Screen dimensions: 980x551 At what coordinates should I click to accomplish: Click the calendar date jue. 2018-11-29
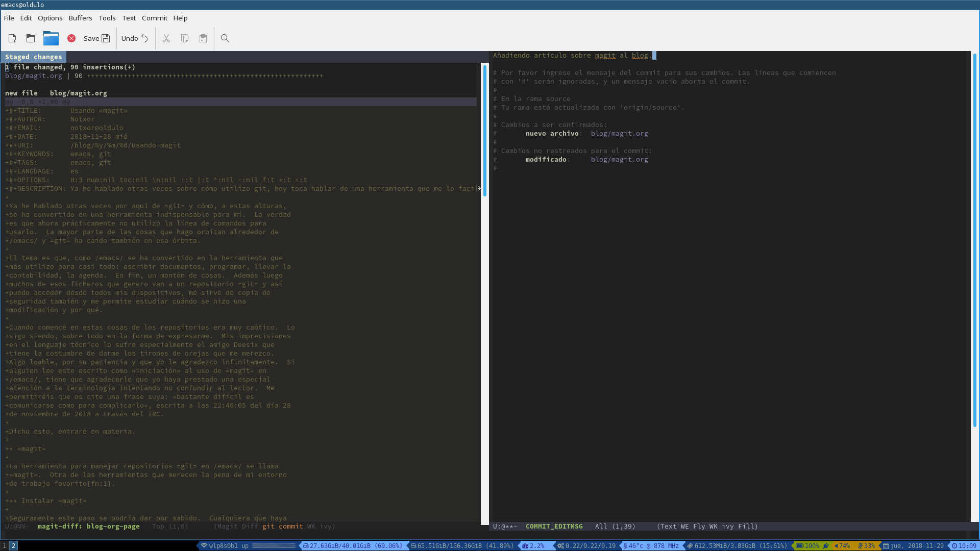(913, 546)
